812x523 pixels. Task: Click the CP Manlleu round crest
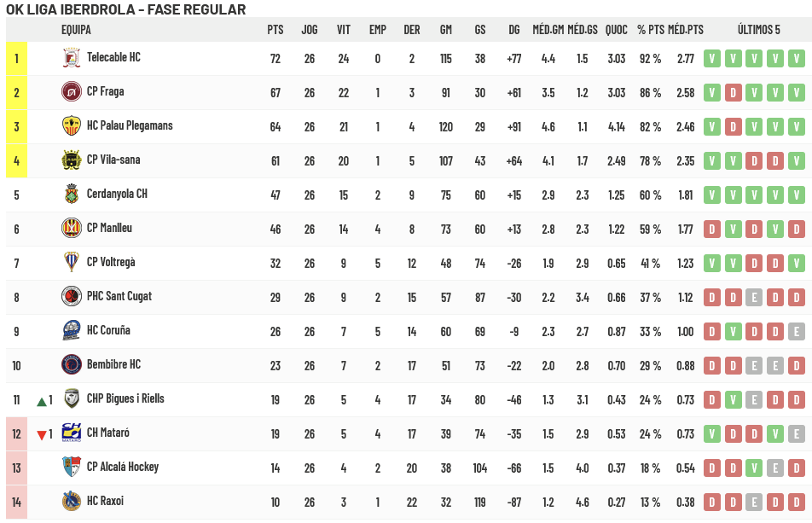[x=72, y=228]
